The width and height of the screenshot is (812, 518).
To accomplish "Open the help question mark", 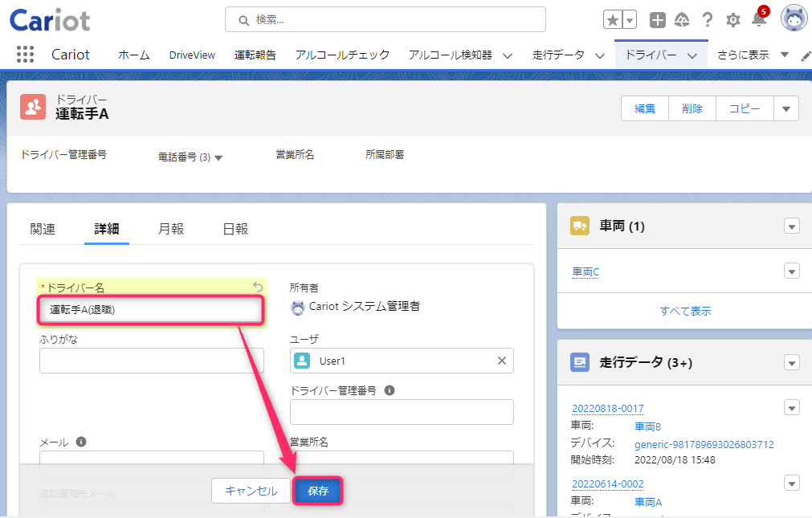I will 708,20.
